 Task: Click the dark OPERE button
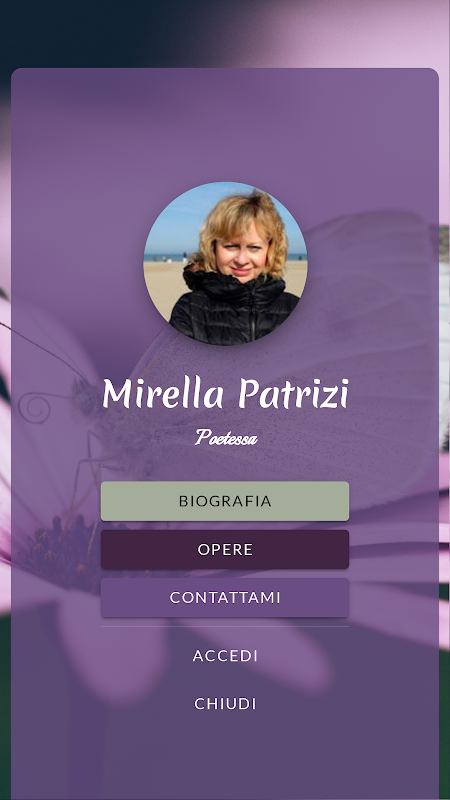click(225, 549)
